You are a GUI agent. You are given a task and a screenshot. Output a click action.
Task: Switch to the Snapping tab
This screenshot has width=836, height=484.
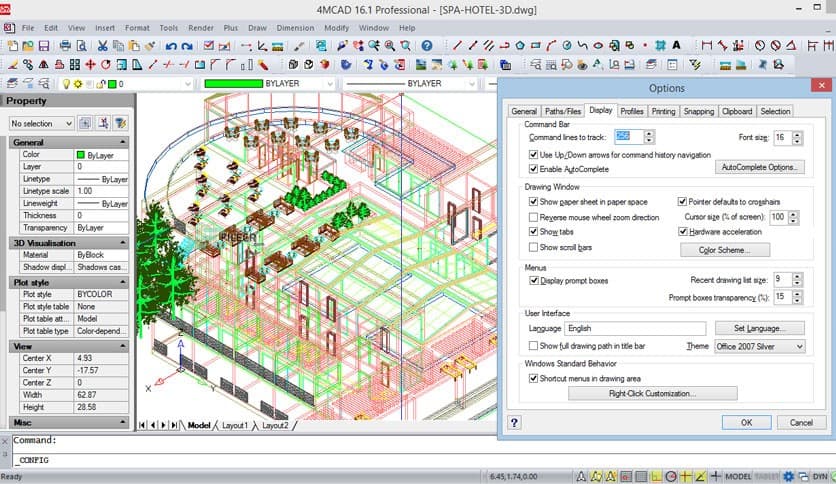(x=699, y=111)
